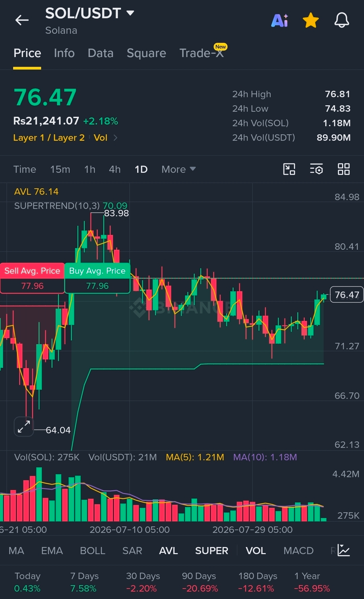The width and height of the screenshot is (364, 599).
Task: Select the 1D chart interval
Action: [141, 169]
